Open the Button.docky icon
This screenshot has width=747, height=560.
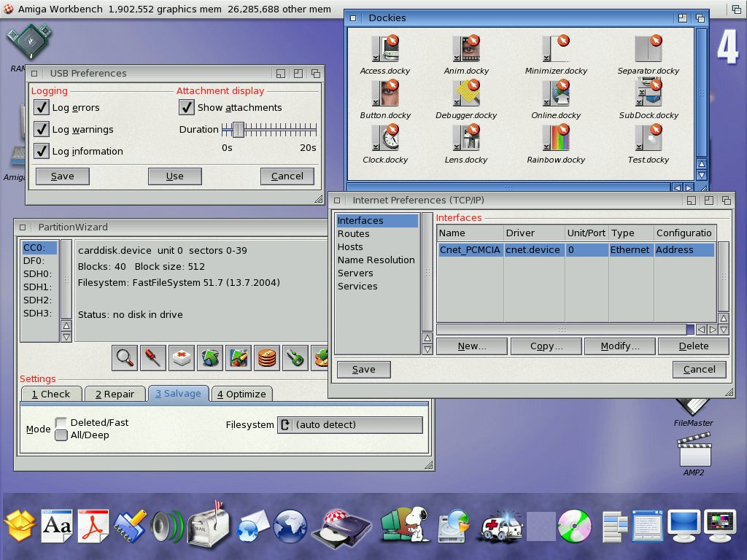click(x=385, y=93)
